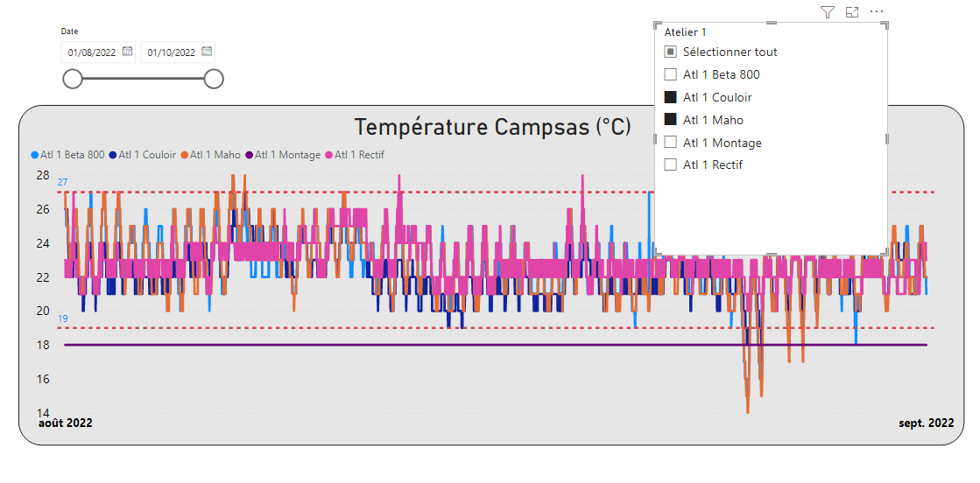Toggle the Sélectionner tout checkbox

tap(671, 52)
